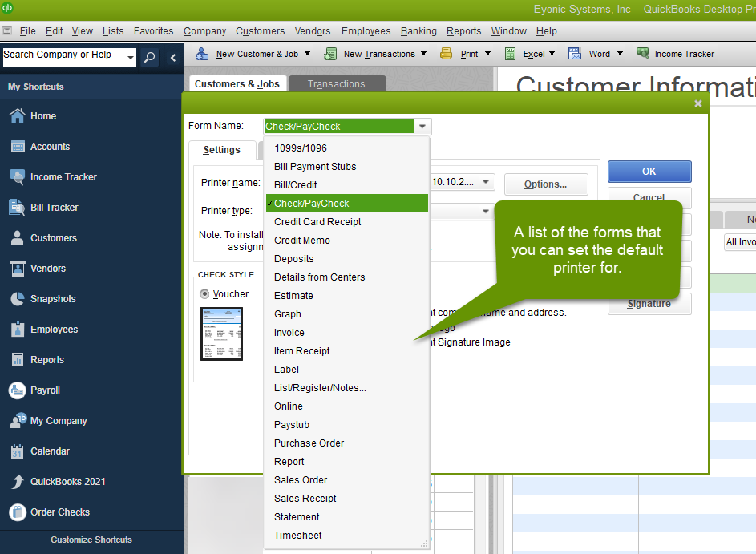This screenshot has width=756, height=554.
Task: Open the Reports menu in menu bar
Action: pyautogui.click(x=464, y=30)
